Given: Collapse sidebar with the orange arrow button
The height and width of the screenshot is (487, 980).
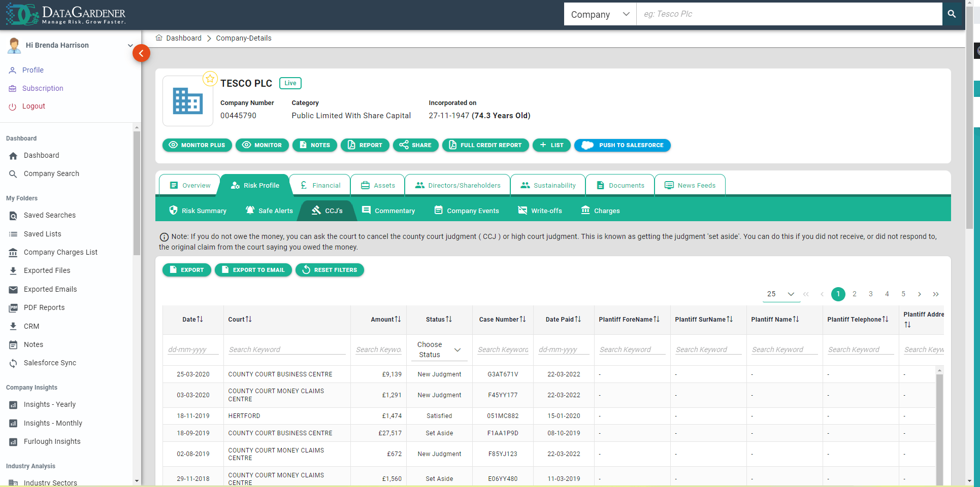Looking at the screenshot, I should click(x=141, y=53).
